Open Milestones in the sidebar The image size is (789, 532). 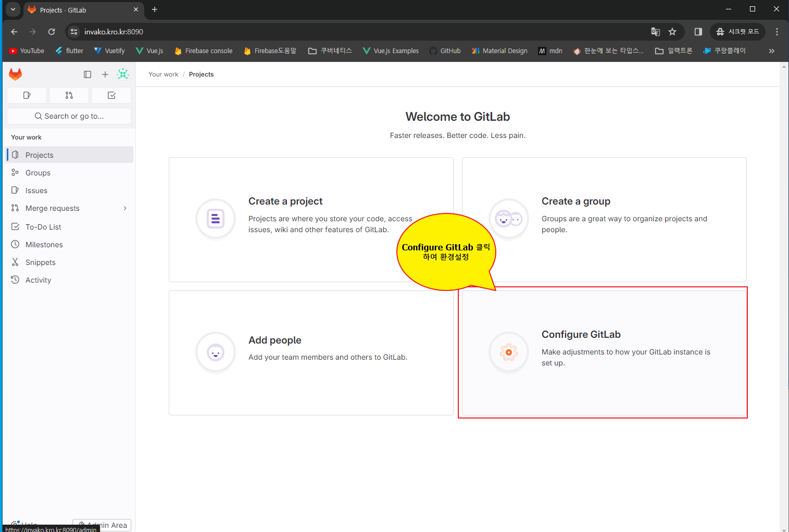pos(70,245)
